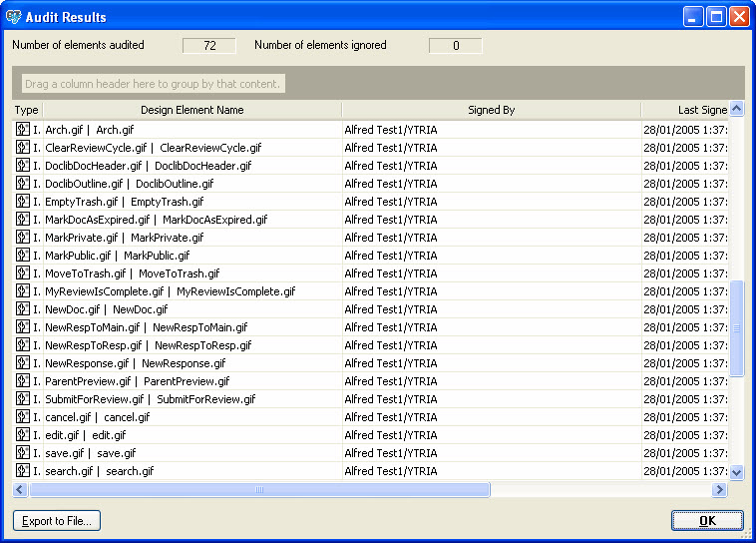Click the MoveToTrash.gif row icon
Viewport: 756px width, 543px height.
pos(22,273)
